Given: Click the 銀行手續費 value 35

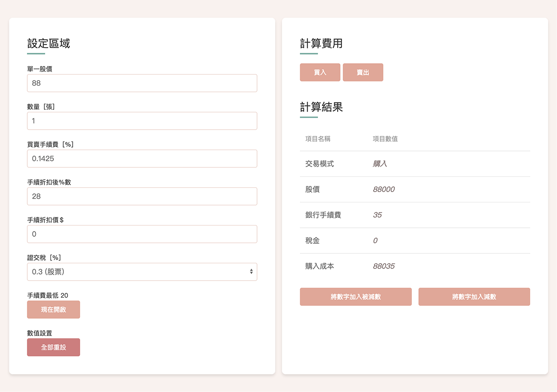Looking at the screenshot, I should coord(377,215).
